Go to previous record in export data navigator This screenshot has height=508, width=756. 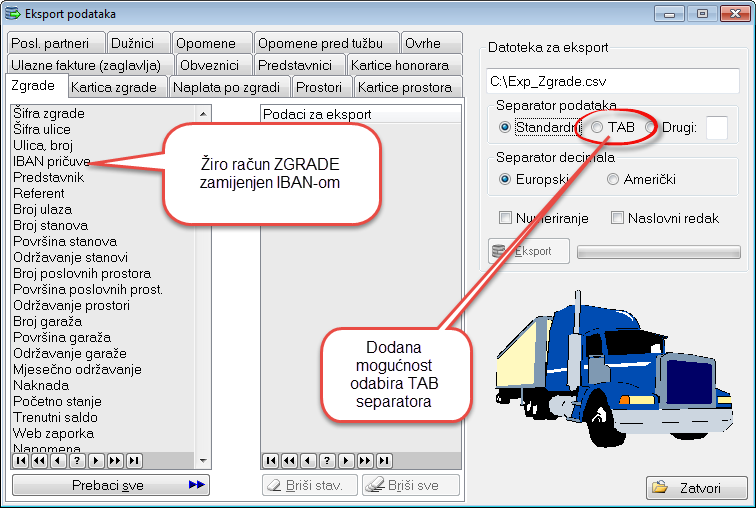point(309,461)
